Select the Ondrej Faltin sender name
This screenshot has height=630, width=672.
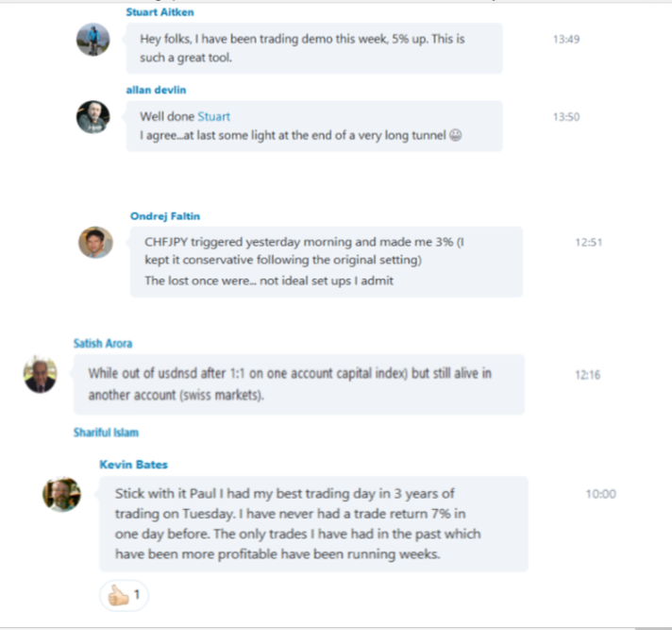pyautogui.click(x=165, y=215)
